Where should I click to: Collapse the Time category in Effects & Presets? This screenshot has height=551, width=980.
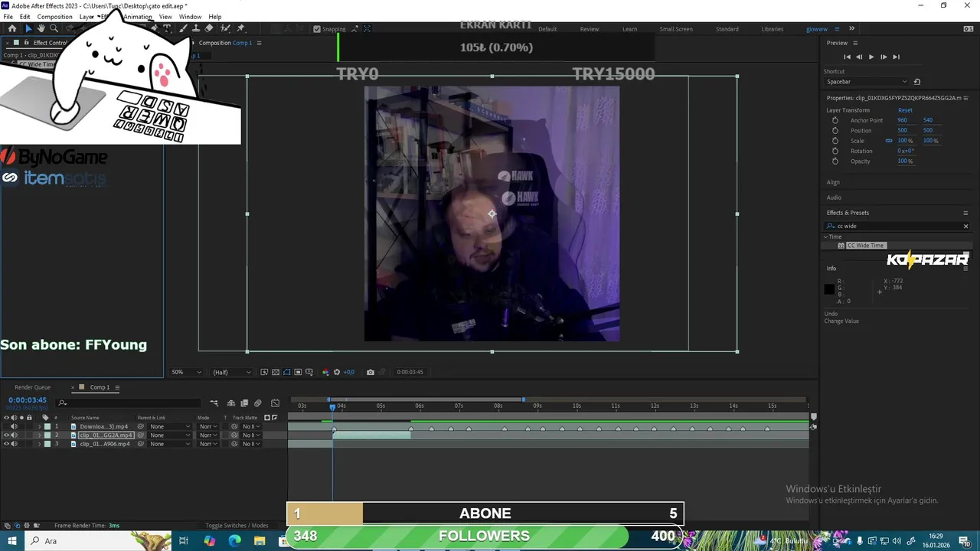click(826, 236)
